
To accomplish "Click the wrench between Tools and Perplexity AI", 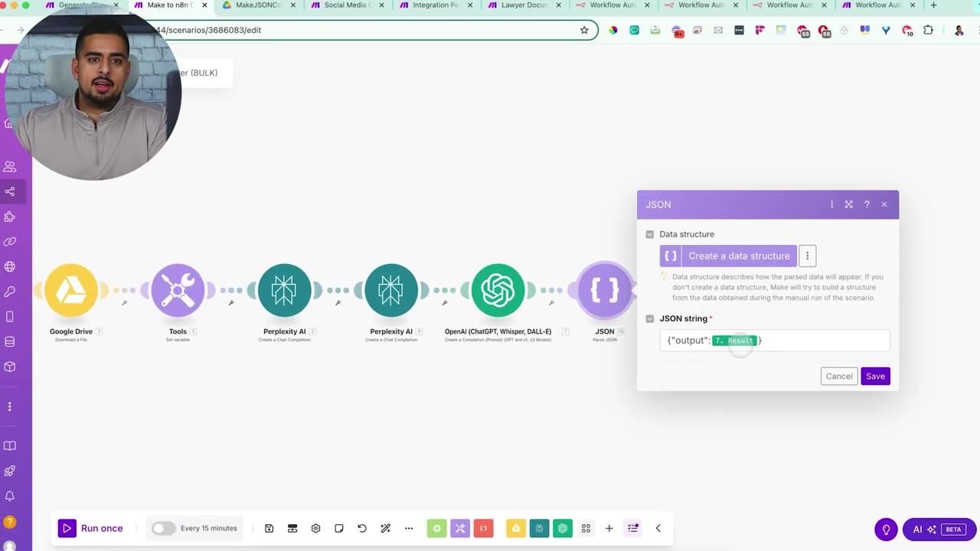I will (231, 303).
